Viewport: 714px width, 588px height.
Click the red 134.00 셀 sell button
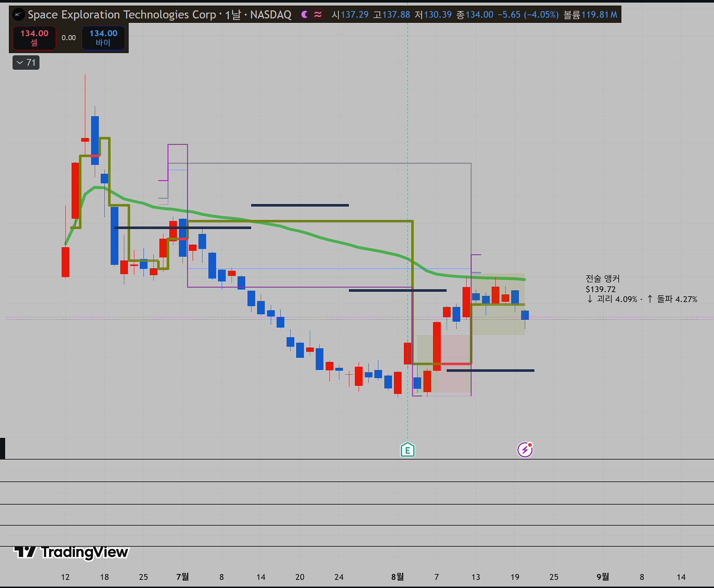click(34, 38)
